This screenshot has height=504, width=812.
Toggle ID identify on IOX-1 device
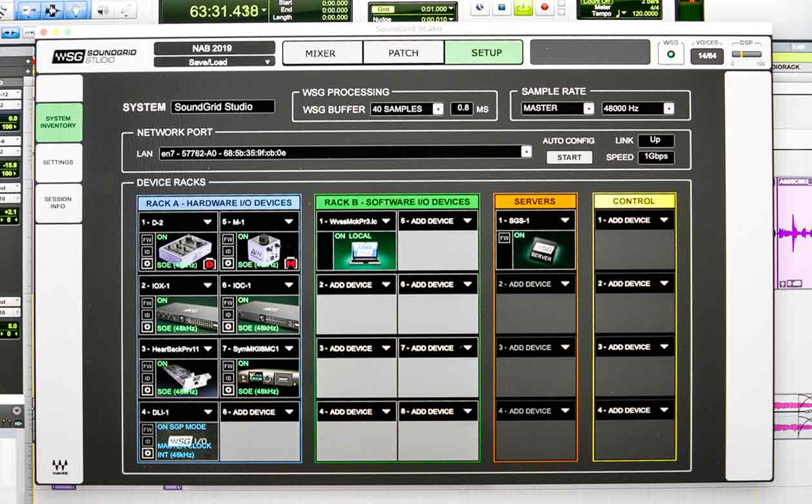point(146,315)
